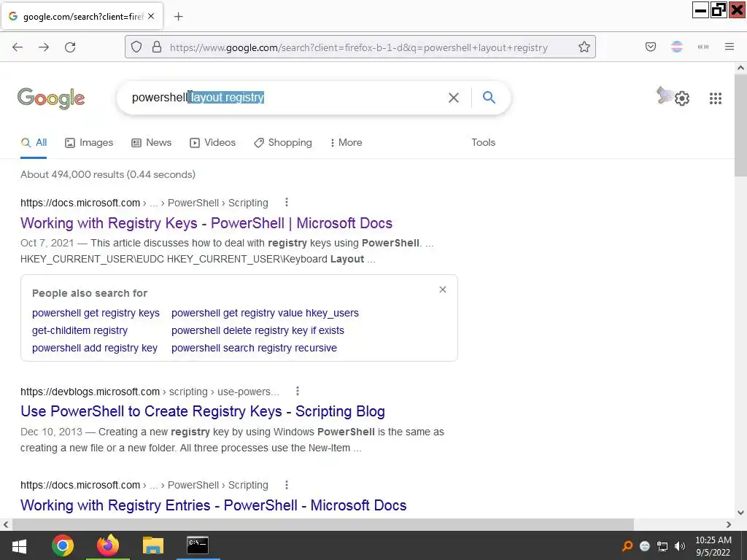
Task: Focus the browser address bar
Action: 362,47
